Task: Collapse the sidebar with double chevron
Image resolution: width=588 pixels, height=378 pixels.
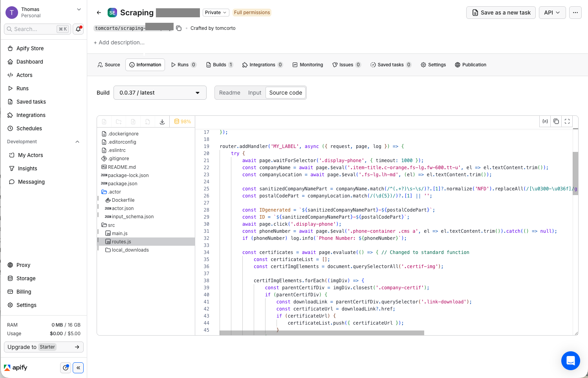Action: (78, 368)
